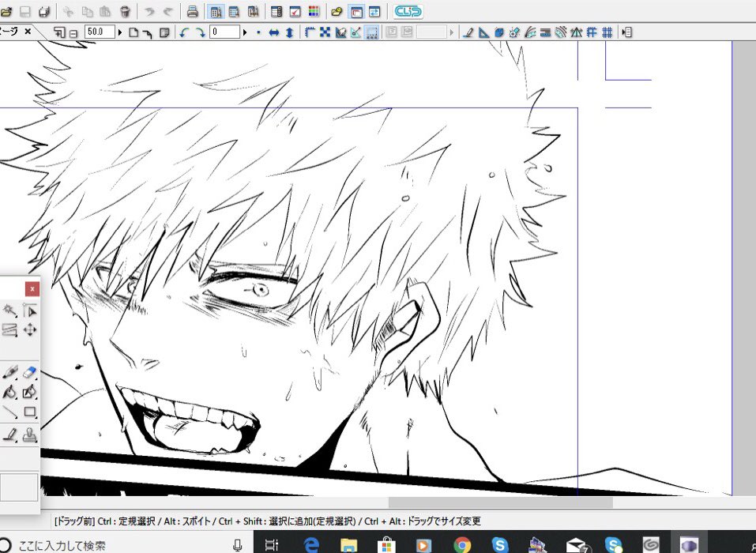
Task: Enable snap to rulers triangle icon
Action: (x=483, y=32)
